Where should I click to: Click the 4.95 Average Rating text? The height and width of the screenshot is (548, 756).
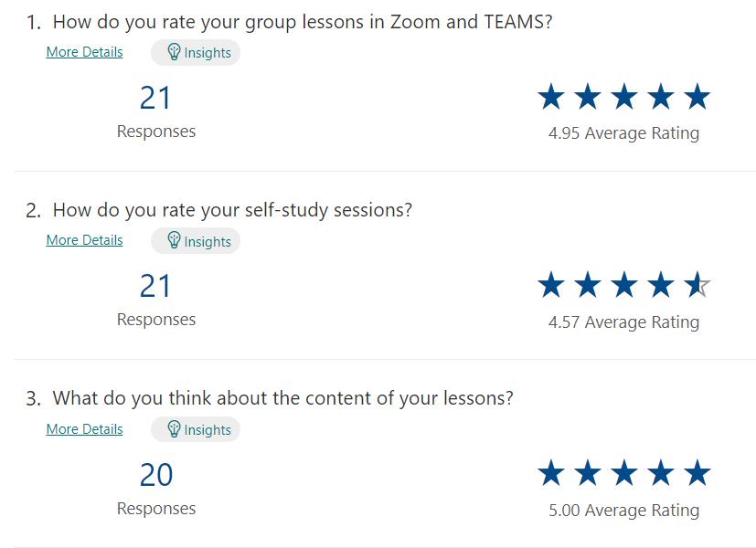click(623, 133)
